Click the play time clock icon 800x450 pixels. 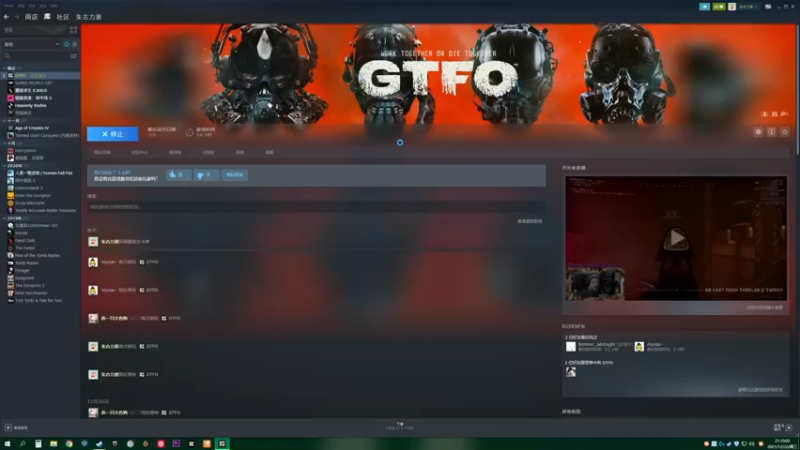pyautogui.click(x=189, y=133)
